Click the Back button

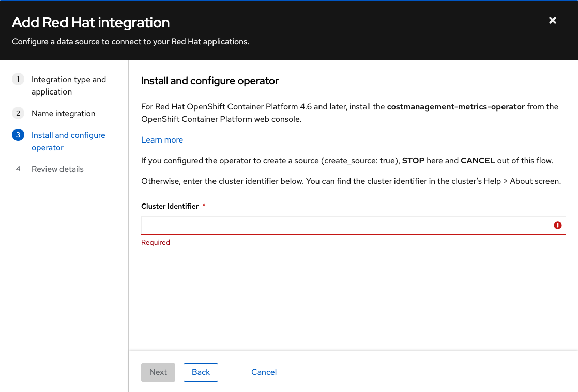[201, 372]
